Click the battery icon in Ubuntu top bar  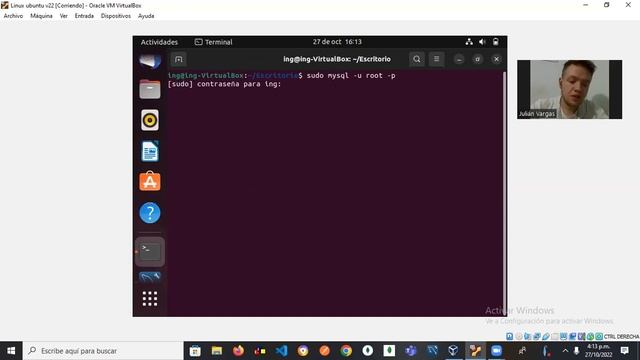496,42
